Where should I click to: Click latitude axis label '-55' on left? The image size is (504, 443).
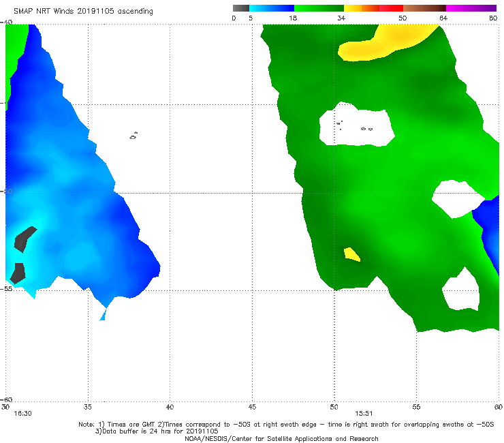pyautogui.click(x=6, y=288)
